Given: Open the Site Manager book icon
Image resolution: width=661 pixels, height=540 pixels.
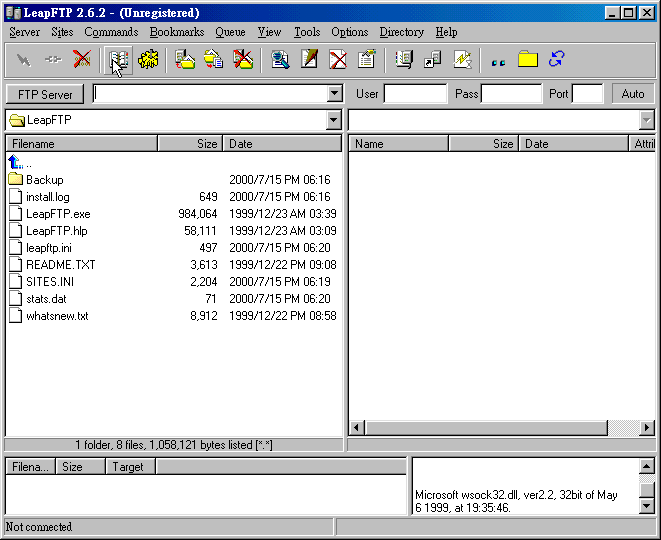Looking at the screenshot, I should tap(118, 60).
